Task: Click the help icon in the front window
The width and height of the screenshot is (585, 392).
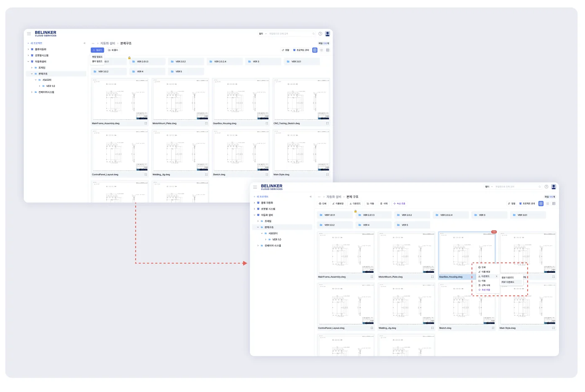Action: tap(546, 187)
